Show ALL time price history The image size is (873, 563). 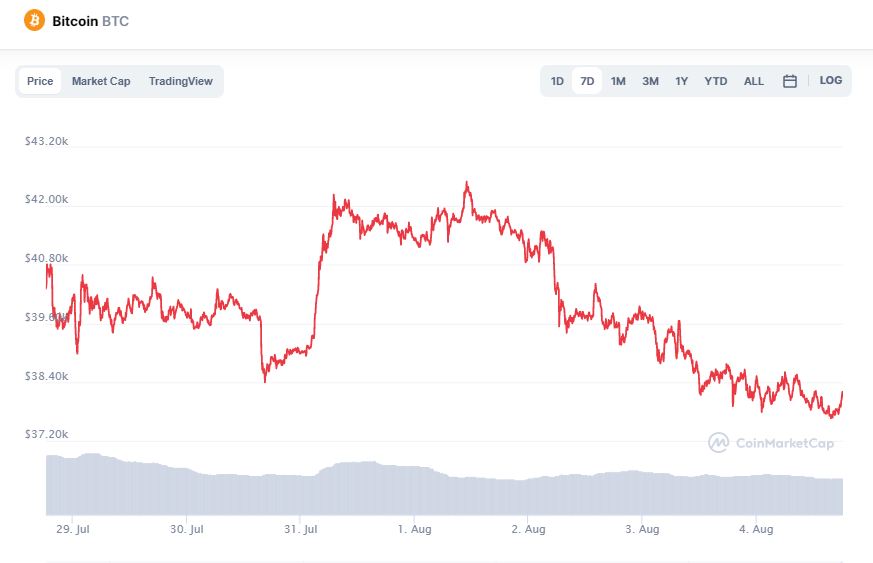(753, 81)
